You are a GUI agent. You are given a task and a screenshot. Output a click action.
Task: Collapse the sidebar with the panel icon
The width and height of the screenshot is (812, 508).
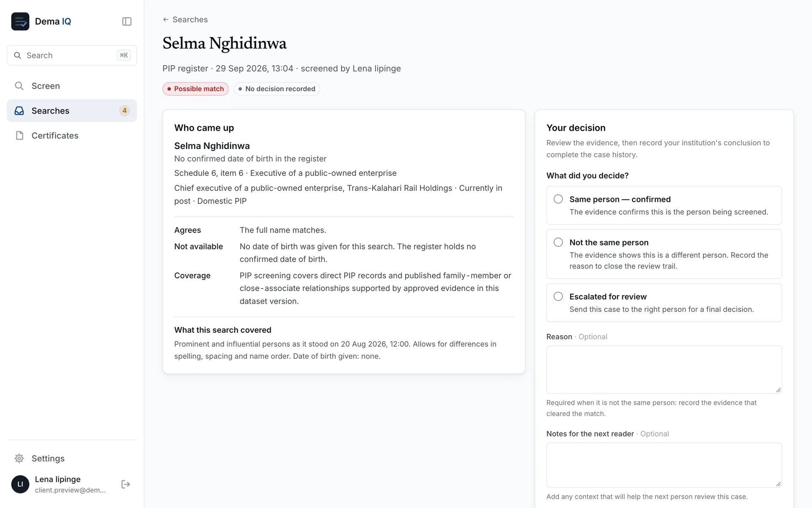click(x=127, y=22)
